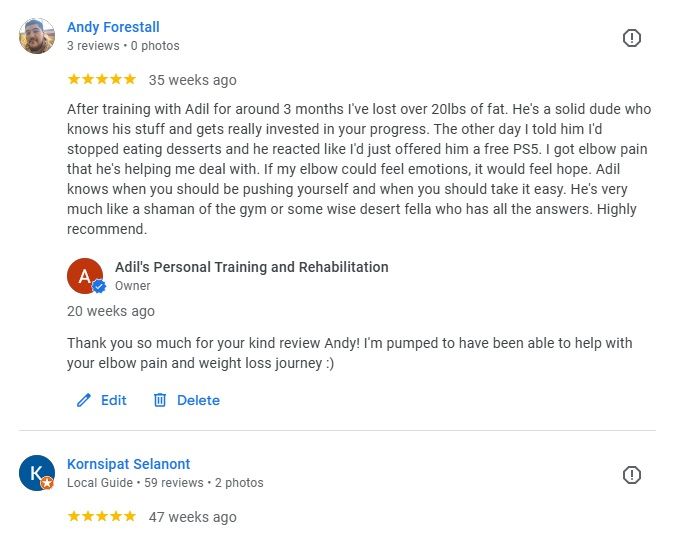Click Andy Forestall's review text body
The width and height of the screenshot is (675, 533).
pos(355,169)
